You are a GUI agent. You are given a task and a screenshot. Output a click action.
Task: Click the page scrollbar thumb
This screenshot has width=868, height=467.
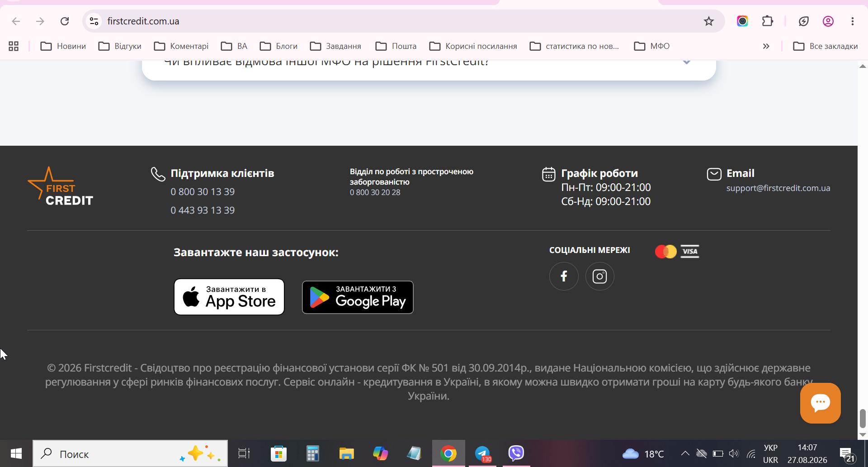tap(863, 418)
